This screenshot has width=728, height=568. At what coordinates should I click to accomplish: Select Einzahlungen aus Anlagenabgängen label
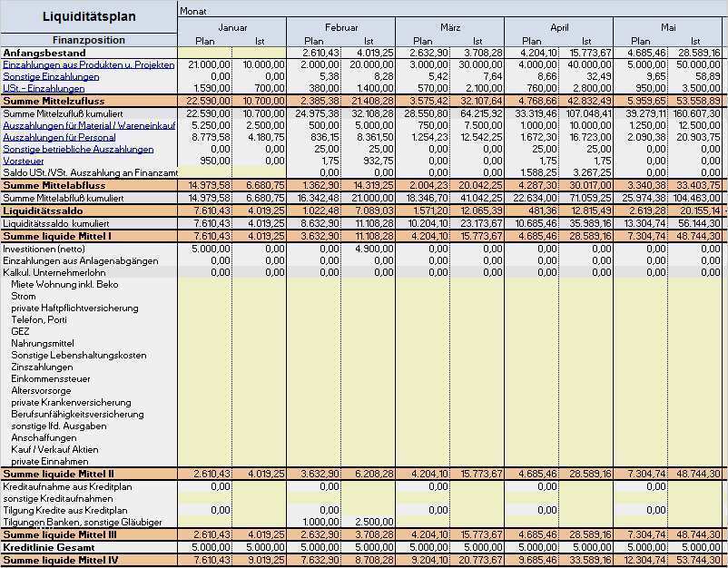click(x=80, y=260)
